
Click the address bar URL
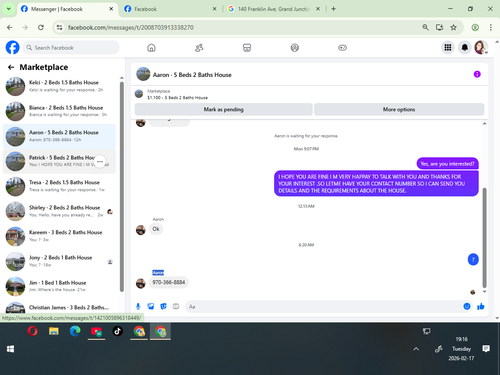click(131, 27)
